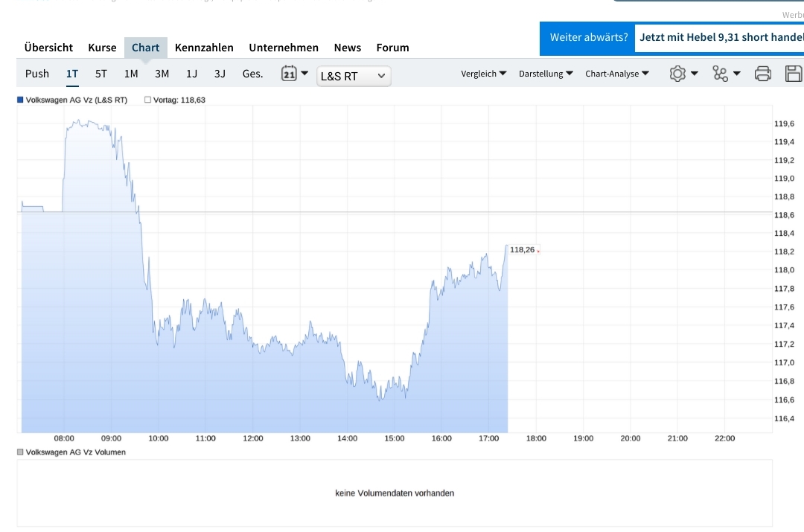Screen dimensions: 804x532
Task: Click the Volkswagen AG Vz Volumen legend square
Action: pyautogui.click(x=21, y=452)
